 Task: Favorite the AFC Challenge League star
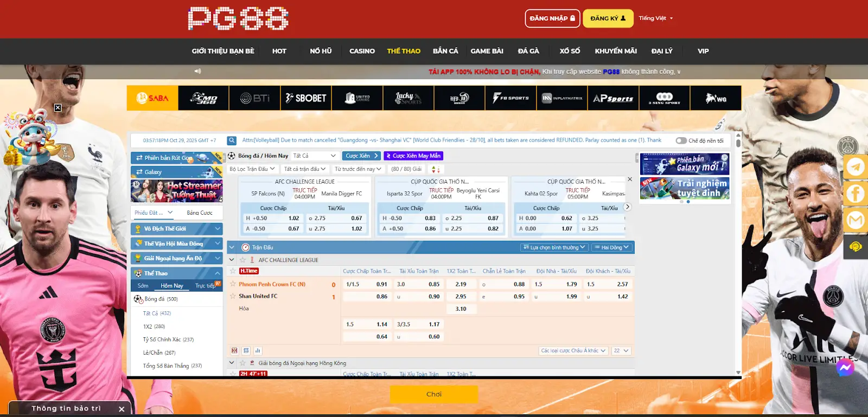point(243,260)
